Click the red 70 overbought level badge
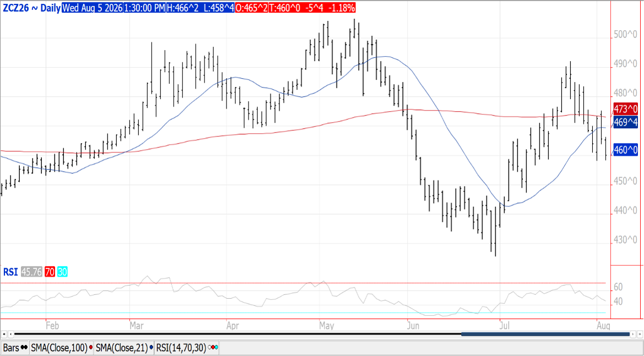The height and width of the screenshot is (356, 644). tap(50, 272)
